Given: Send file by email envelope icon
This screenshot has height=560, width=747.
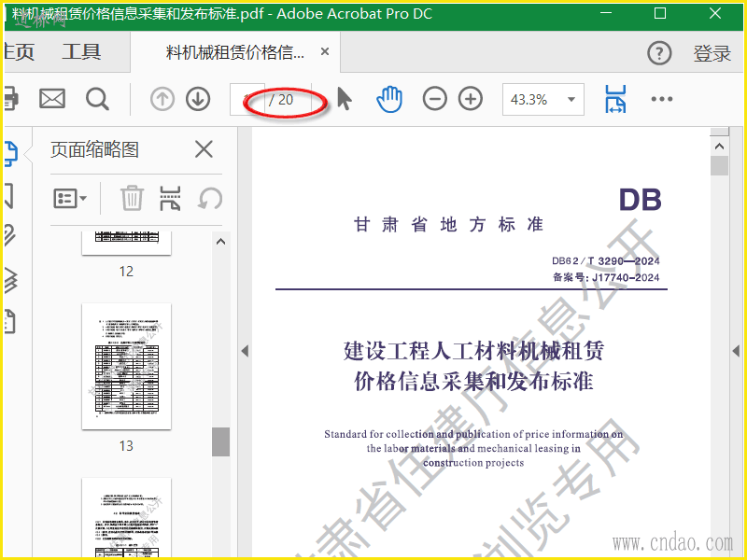Looking at the screenshot, I should click(x=52, y=99).
